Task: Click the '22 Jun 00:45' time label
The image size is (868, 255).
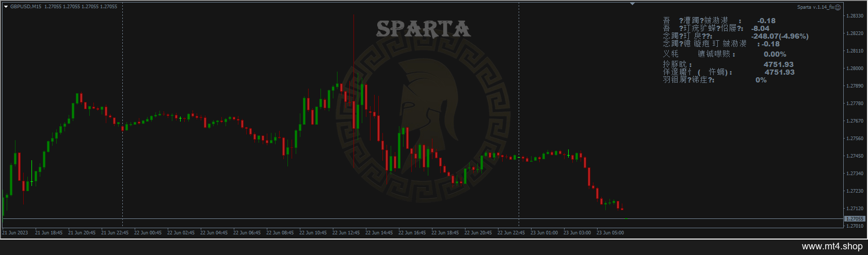Action: pos(148,233)
